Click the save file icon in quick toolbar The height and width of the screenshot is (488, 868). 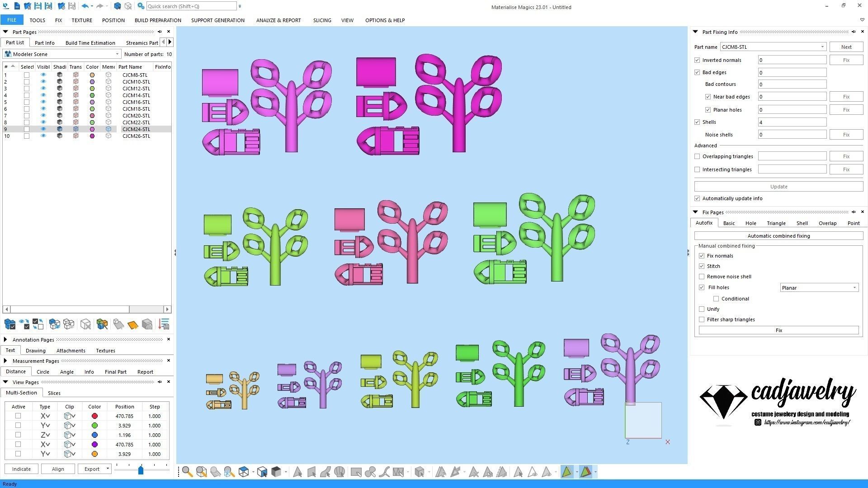click(38, 6)
